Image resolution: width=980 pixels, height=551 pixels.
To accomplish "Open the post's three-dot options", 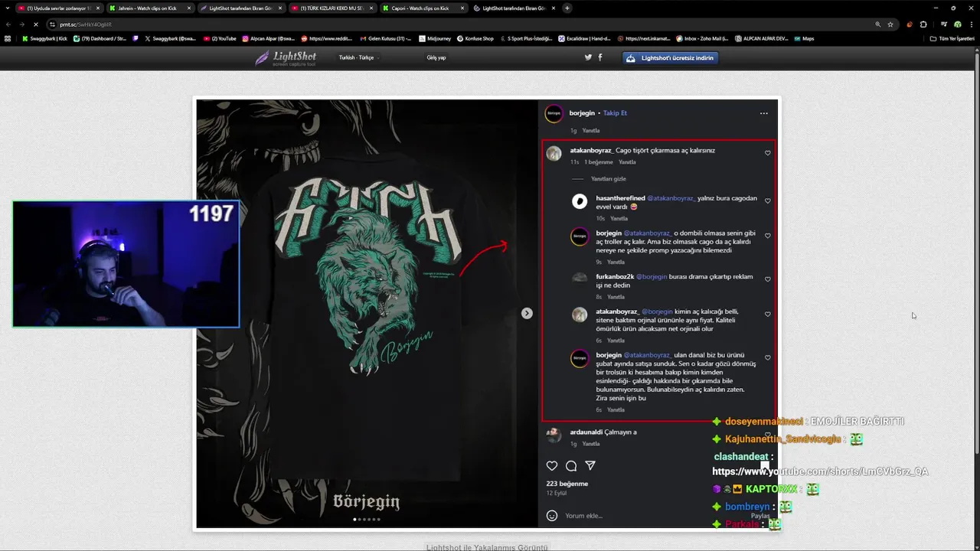I will (x=763, y=113).
